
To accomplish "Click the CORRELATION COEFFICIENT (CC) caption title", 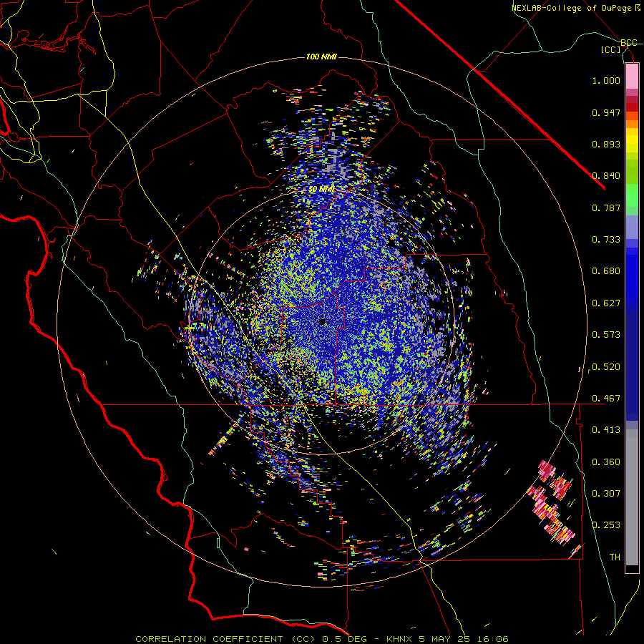I will (225, 639).
